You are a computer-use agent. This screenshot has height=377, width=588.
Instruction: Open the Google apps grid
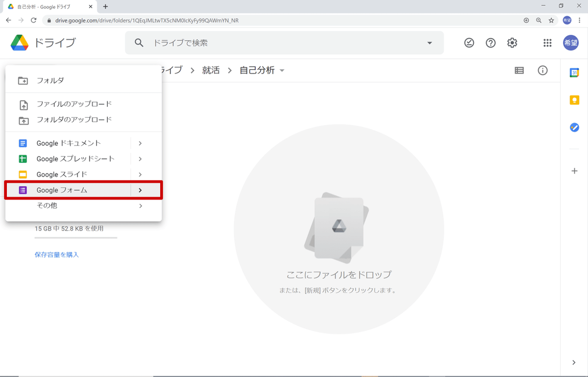(547, 43)
